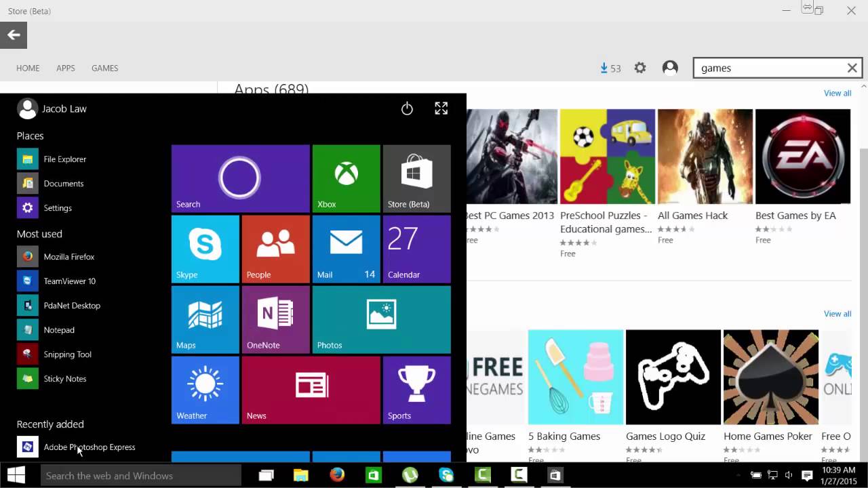Open the battery icon in system tray
868x488 pixels.
tap(756, 475)
